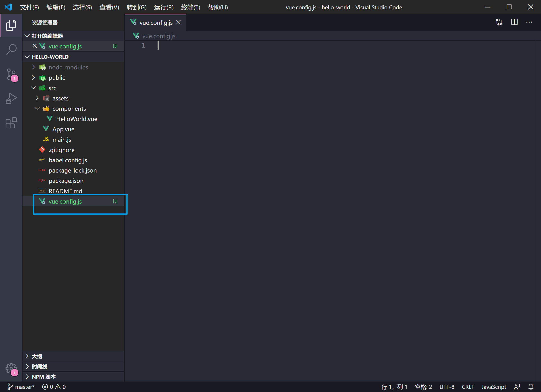Click line number 1 in editor gutter
The height and width of the screenshot is (392, 541).
pyautogui.click(x=143, y=45)
